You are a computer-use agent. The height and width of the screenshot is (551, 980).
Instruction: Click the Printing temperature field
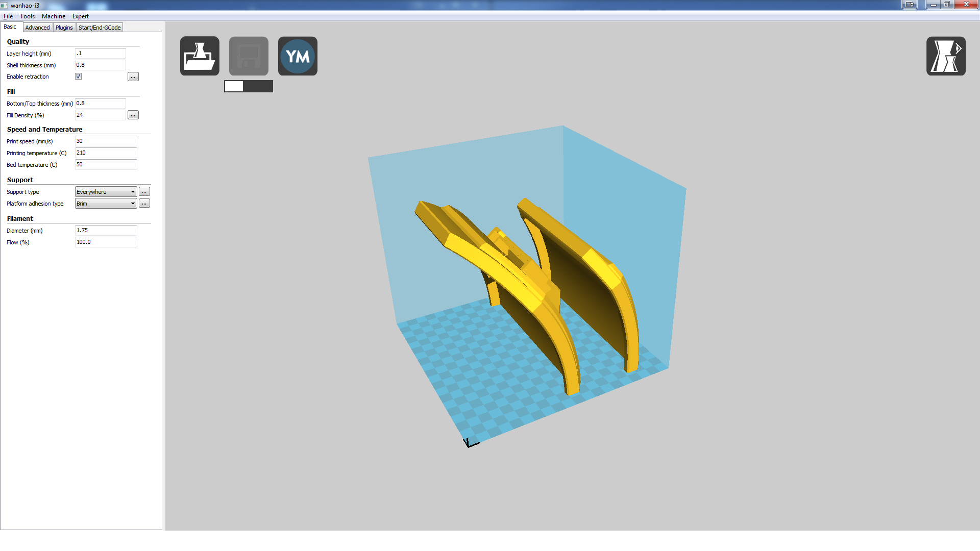pyautogui.click(x=106, y=153)
